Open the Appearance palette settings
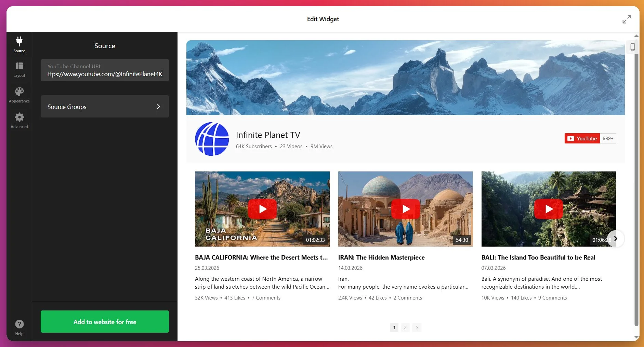Screen dimensions: 644x347 [x=19, y=95]
